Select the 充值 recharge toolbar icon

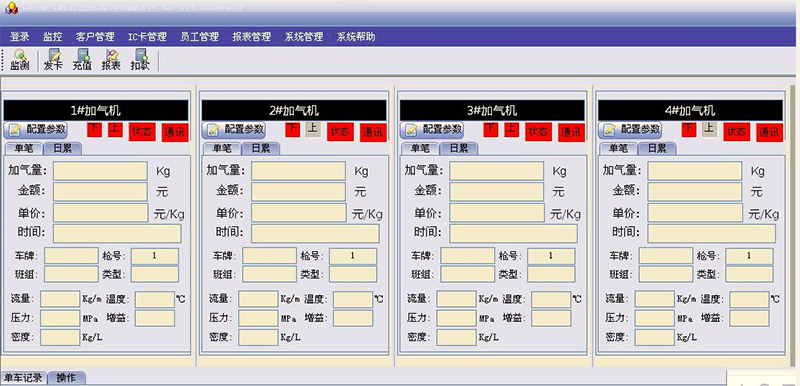[82, 60]
